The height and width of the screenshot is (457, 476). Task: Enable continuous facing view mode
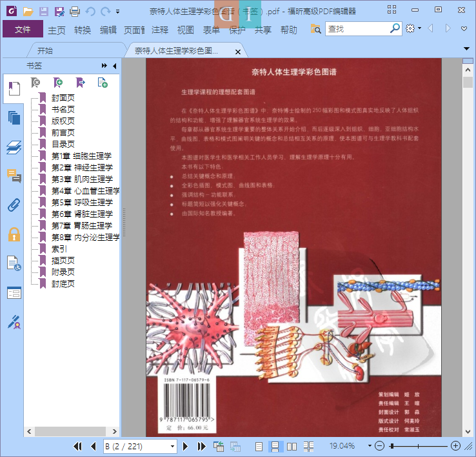308,447
